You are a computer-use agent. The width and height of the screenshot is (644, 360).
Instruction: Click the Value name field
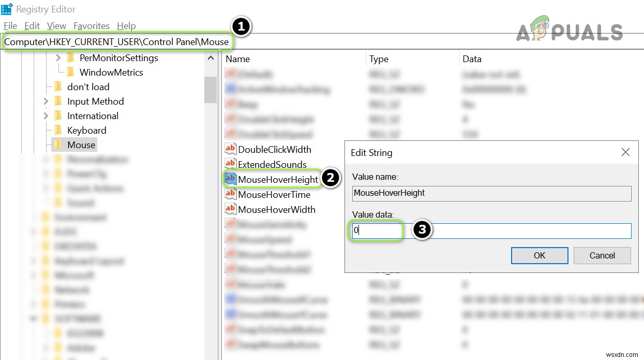click(491, 193)
